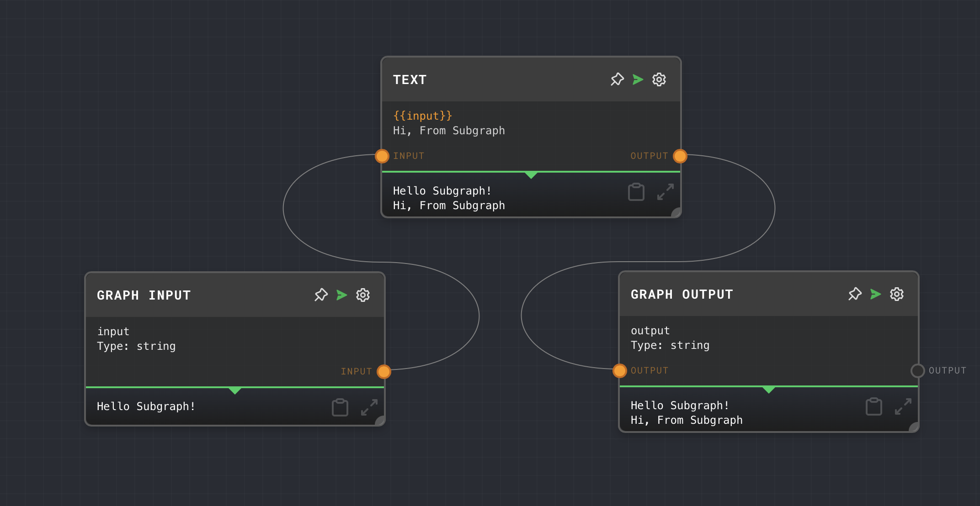Image resolution: width=980 pixels, height=506 pixels.
Task: Click the Graph Output node resize corner
Action: tap(914, 427)
